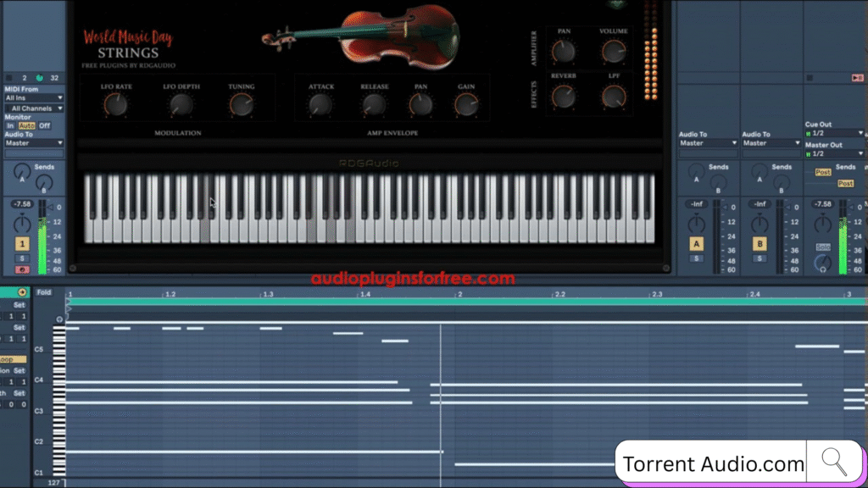Click the amplifier VOLUME knob

[x=614, y=52]
